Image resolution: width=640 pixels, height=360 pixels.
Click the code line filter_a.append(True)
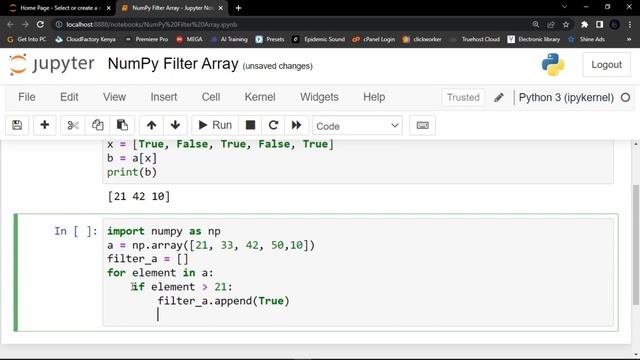pyautogui.click(x=223, y=301)
